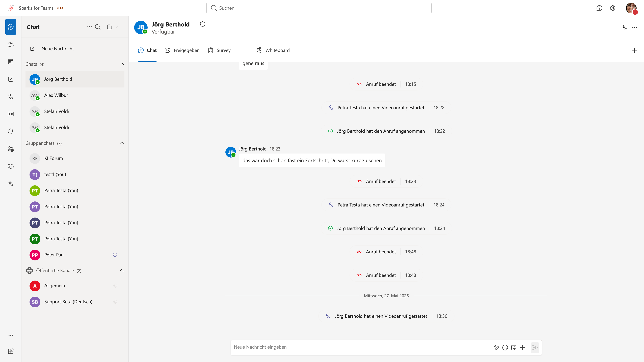Open the calls phone icon in sidebar
This screenshot has width=644, height=362.
pos(11,96)
